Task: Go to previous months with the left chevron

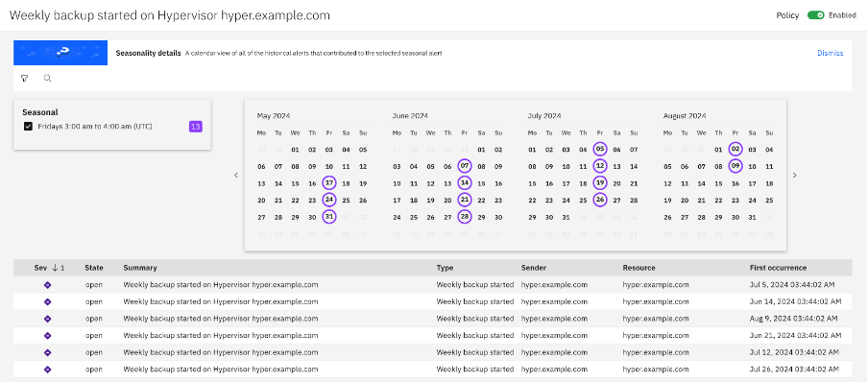Action: click(x=236, y=175)
